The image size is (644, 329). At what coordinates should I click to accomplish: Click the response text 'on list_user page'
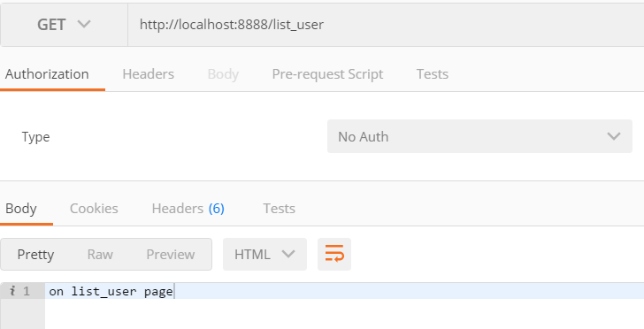tap(111, 292)
